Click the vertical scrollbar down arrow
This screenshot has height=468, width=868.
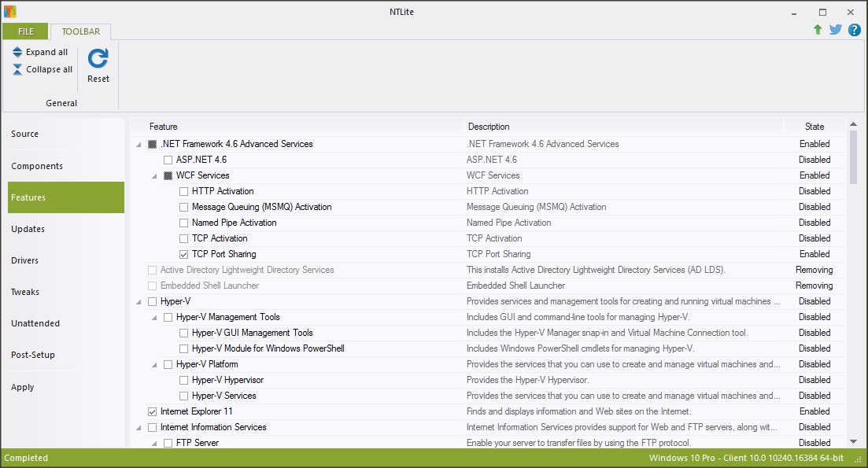click(854, 442)
